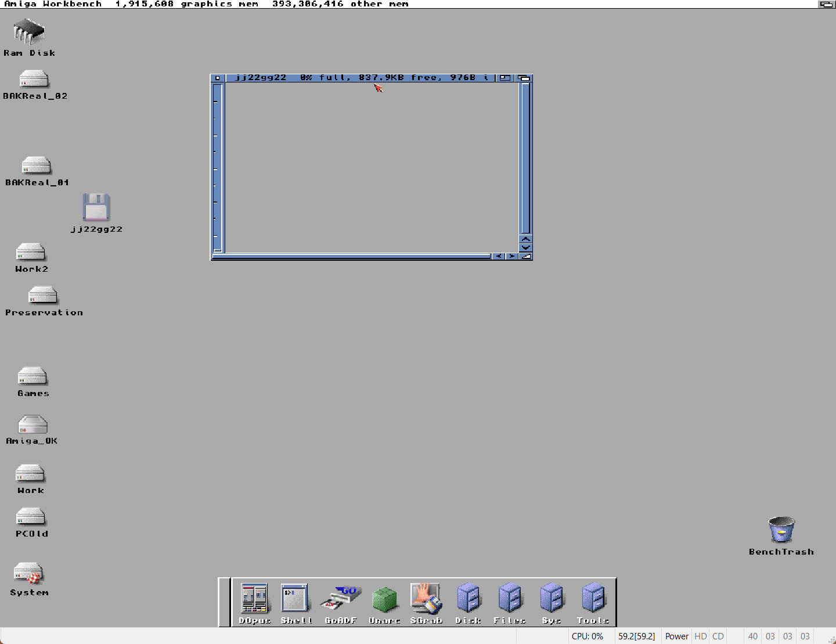The width and height of the screenshot is (836, 644).
Task: Click the jj22gg22 window resize gadget
Action: coord(526,256)
